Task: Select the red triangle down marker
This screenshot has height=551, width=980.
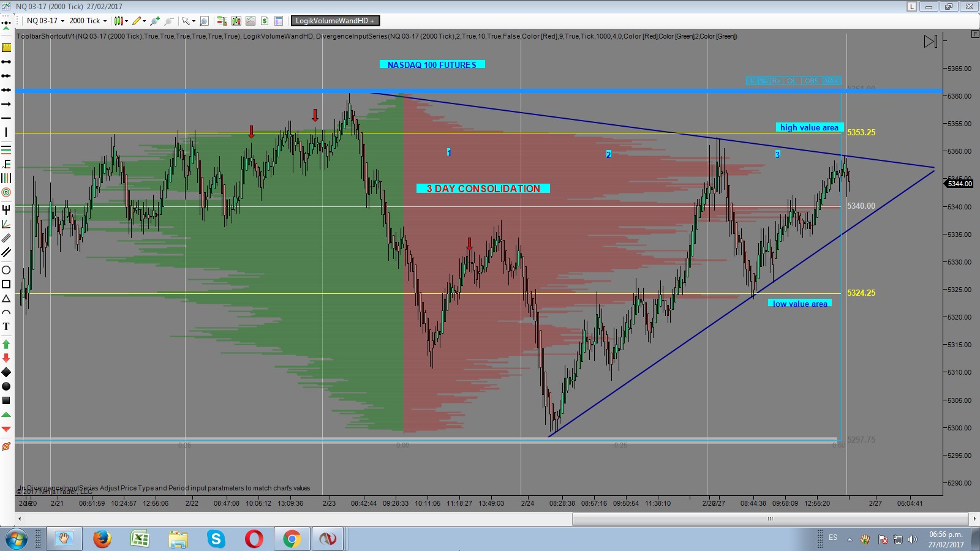Action: (x=6, y=429)
